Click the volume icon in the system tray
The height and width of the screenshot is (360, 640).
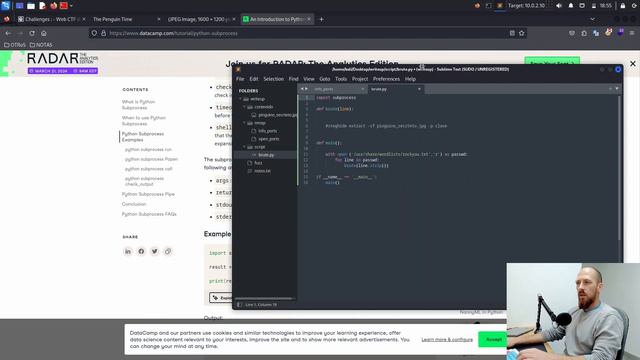click(559, 6)
